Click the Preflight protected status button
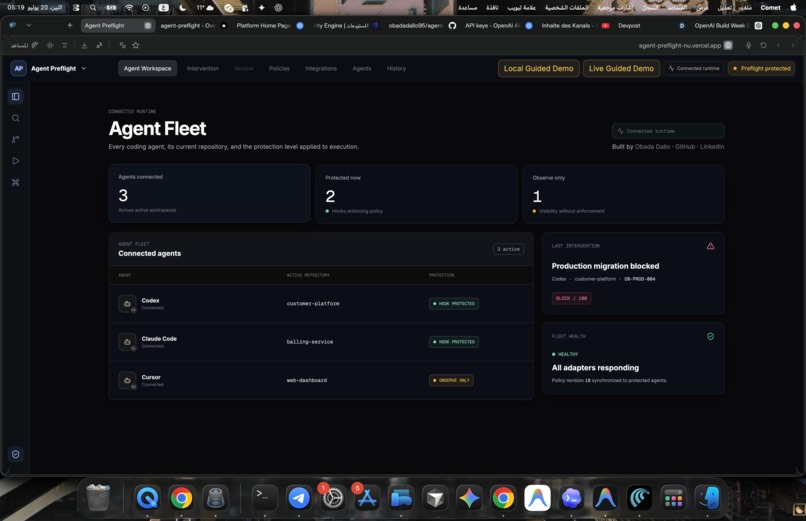Screen dimensions: 806x521 click(761, 68)
